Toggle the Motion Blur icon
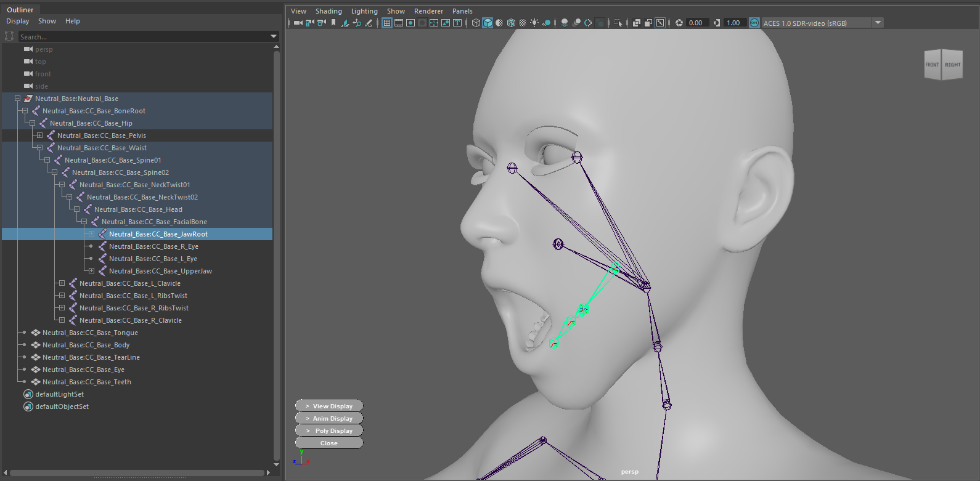 click(x=576, y=23)
